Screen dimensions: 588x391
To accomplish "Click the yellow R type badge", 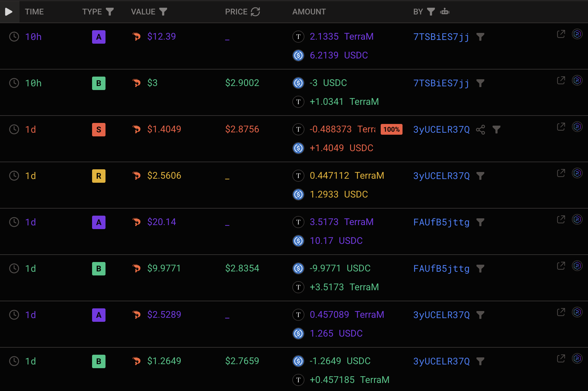I will tap(99, 176).
